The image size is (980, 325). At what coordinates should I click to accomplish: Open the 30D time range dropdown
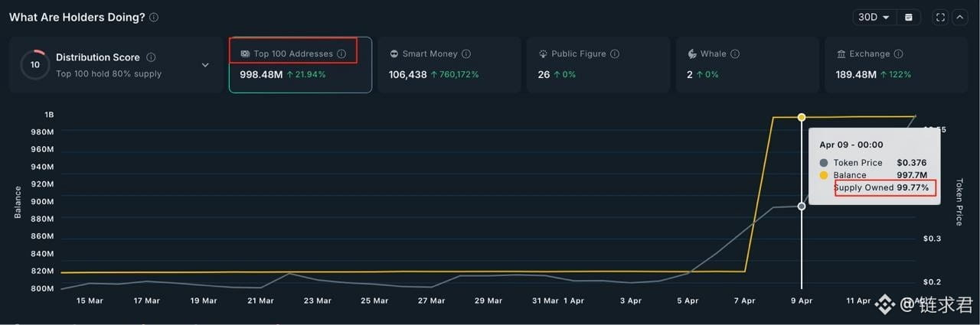tap(874, 17)
